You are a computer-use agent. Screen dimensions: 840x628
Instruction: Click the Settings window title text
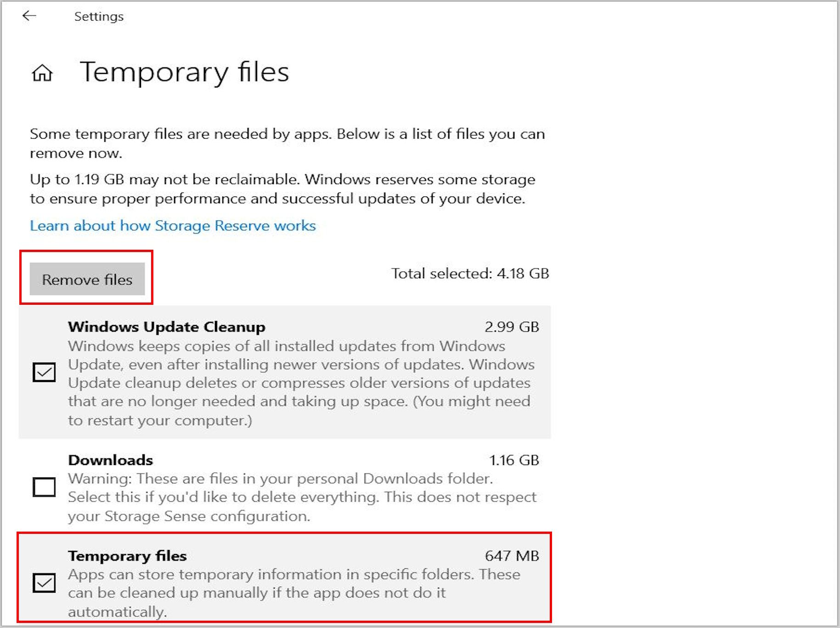coord(99,17)
